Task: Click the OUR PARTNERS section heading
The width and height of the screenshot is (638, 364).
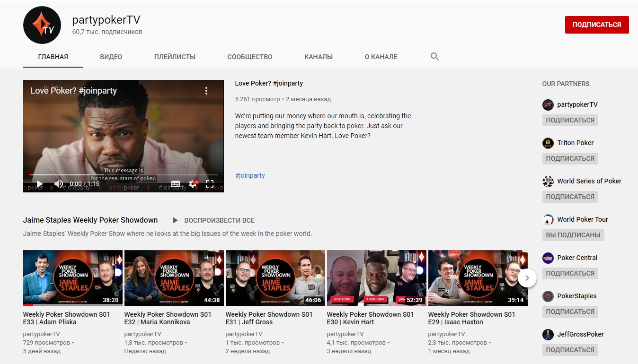Action: 566,84
